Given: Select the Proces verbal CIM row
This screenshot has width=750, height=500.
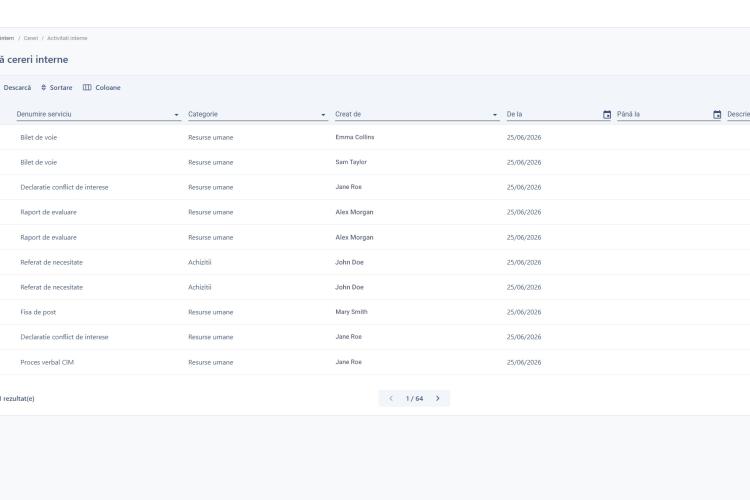Looking at the screenshot, I should tap(375, 362).
